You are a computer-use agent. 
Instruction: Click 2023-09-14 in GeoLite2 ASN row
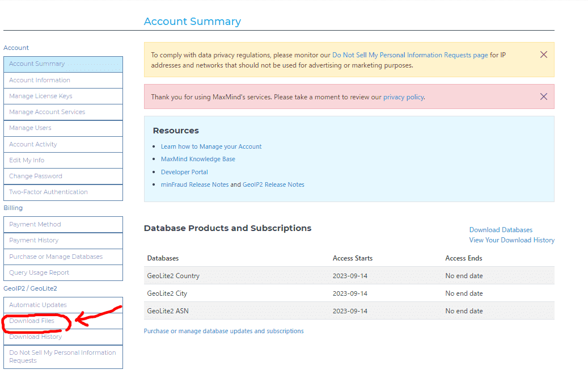point(350,311)
